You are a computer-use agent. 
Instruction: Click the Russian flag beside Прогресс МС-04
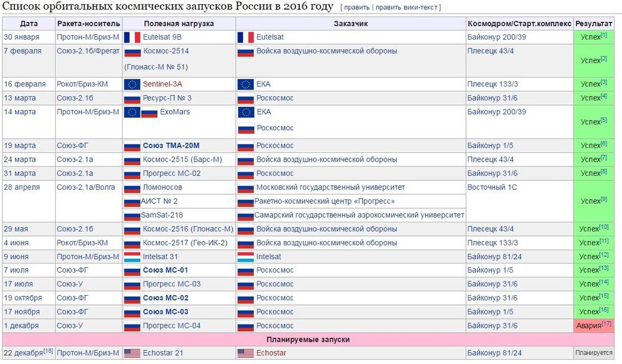pyautogui.click(x=132, y=326)
